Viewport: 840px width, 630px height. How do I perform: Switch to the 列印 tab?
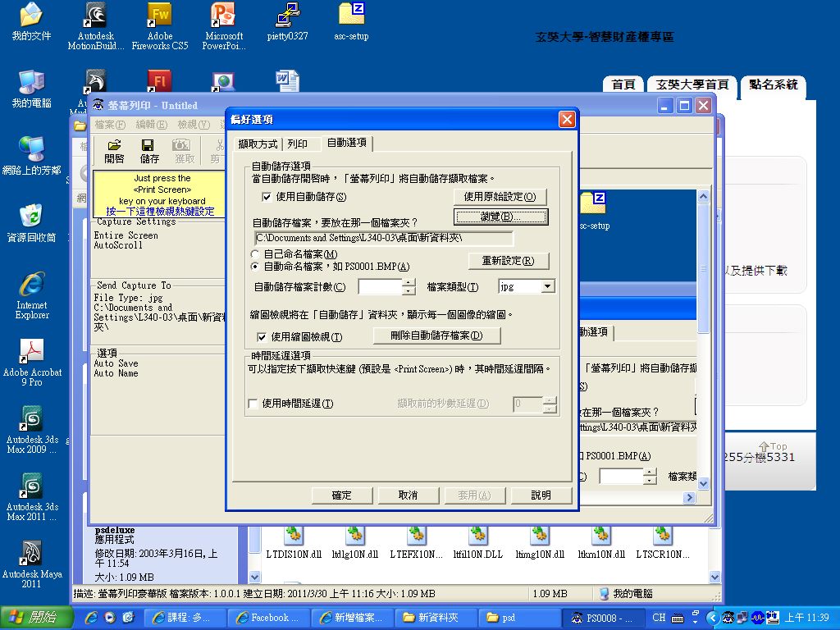pos(301,143)
